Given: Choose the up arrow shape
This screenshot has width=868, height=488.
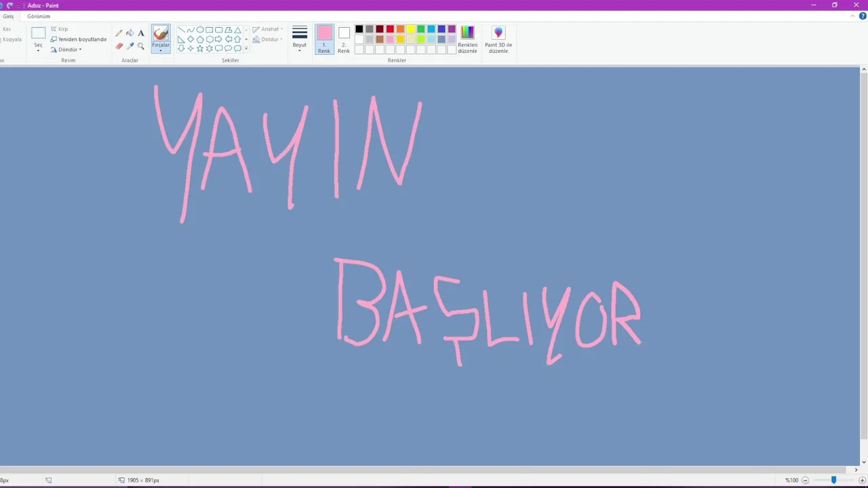Looking at the screenshot, I should click(x=237, y=39).
